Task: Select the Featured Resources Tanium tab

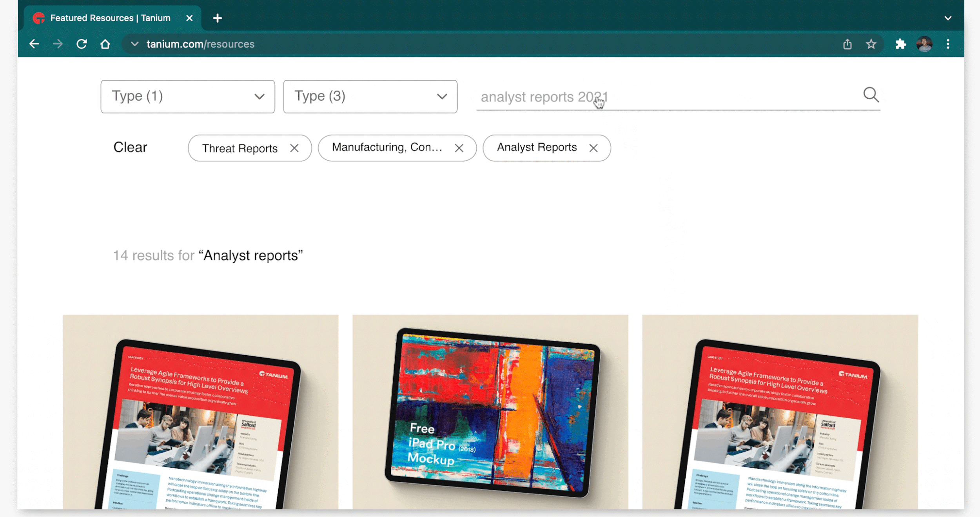Action: 110,18
